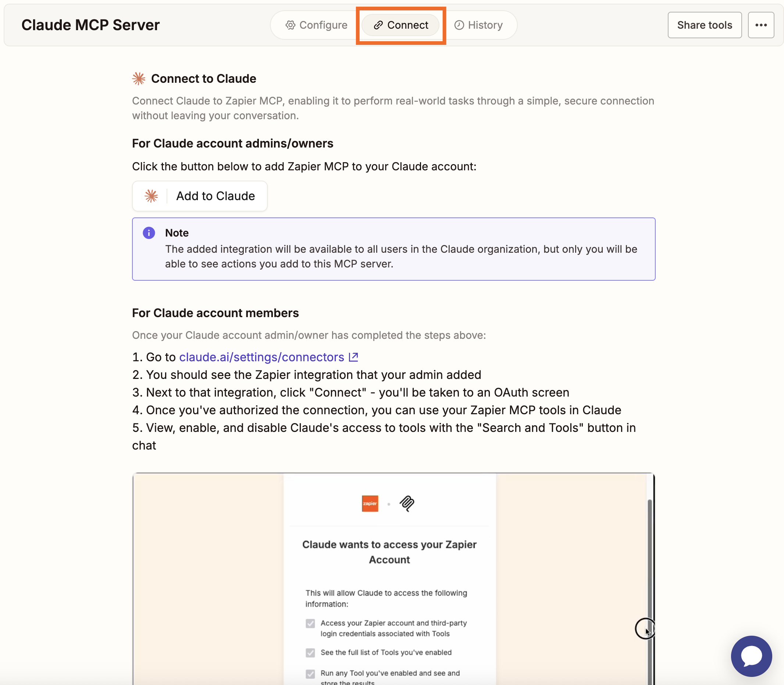Switch to the Configure tab
This screenshot has width=784, height=685.
pos(317,24)
